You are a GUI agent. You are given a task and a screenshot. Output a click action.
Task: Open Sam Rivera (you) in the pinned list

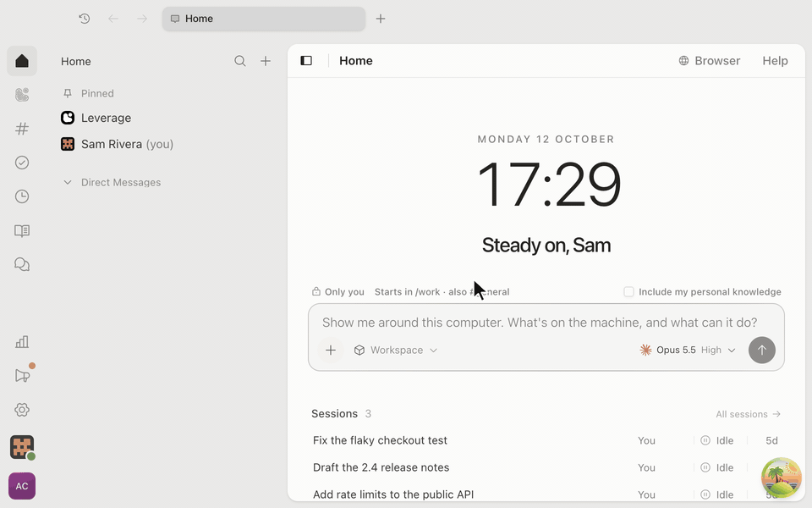[117, 144]
